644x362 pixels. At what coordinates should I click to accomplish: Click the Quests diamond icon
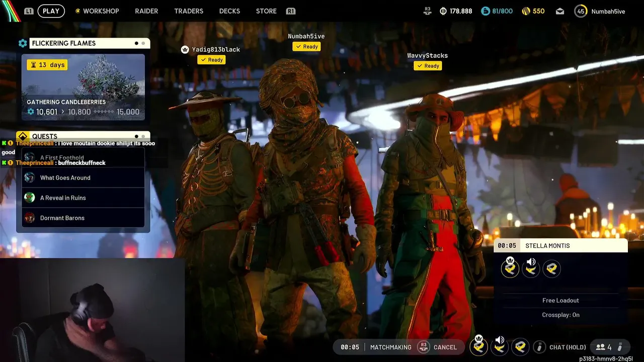coord(22,136)
